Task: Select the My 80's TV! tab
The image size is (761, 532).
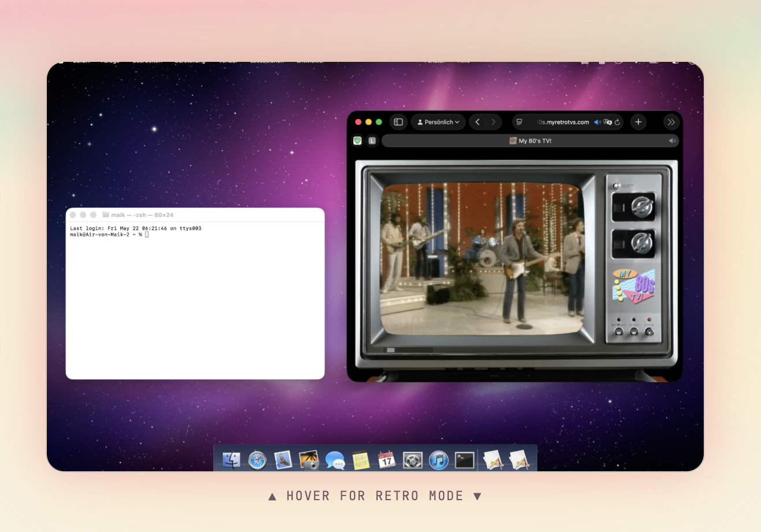Action: coord(530,141)
